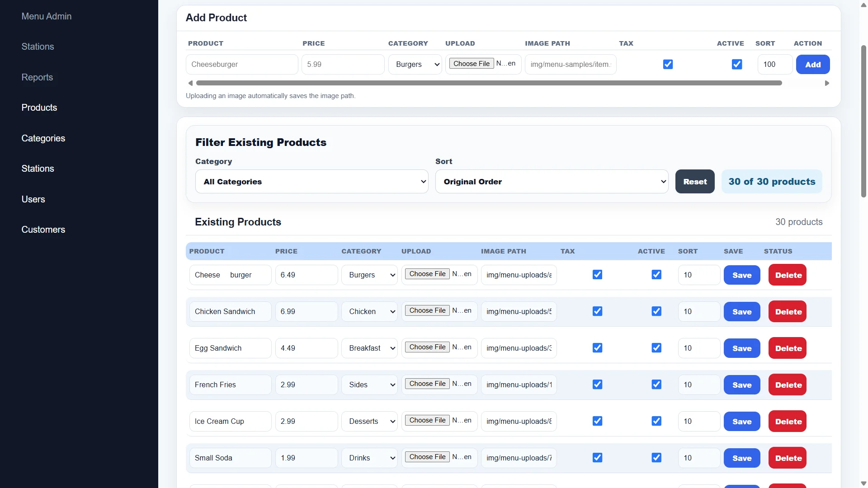Toggle Tax checkbox for Egg Sandwich
Viewport: 868px width, 488px height.
pos(597,348)
